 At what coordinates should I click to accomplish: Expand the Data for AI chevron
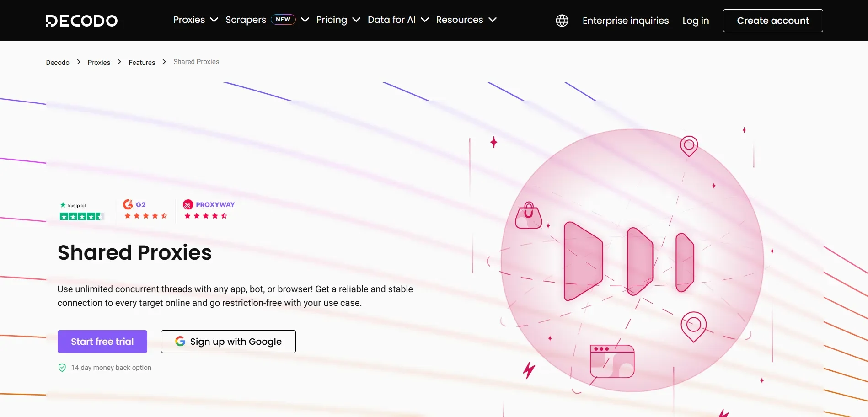click(x=425, y=20)
